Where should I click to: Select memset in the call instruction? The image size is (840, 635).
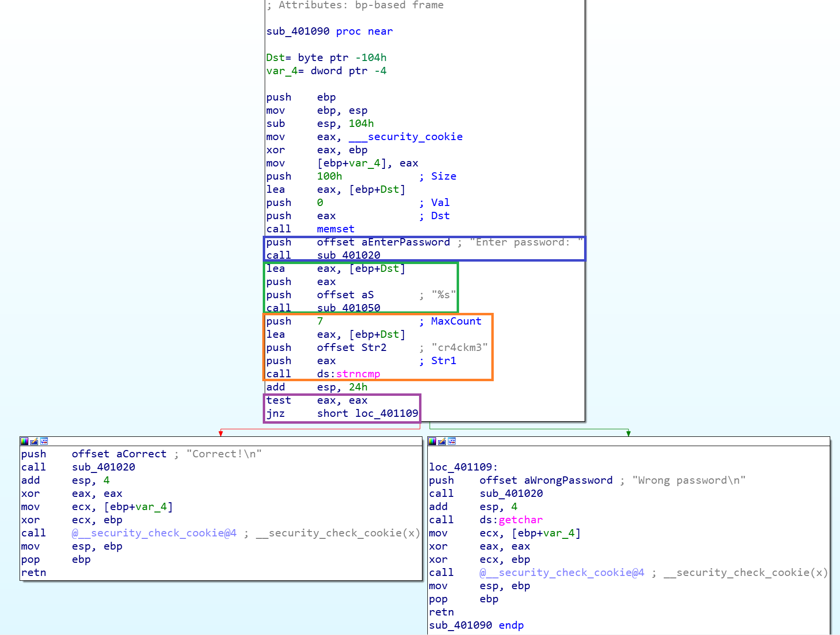[x=336, y=229]
